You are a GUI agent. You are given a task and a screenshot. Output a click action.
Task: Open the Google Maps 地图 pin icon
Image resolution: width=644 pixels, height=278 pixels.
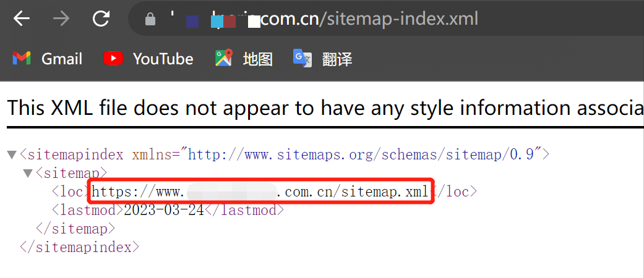pyautogui.click(x=223, y=58)
